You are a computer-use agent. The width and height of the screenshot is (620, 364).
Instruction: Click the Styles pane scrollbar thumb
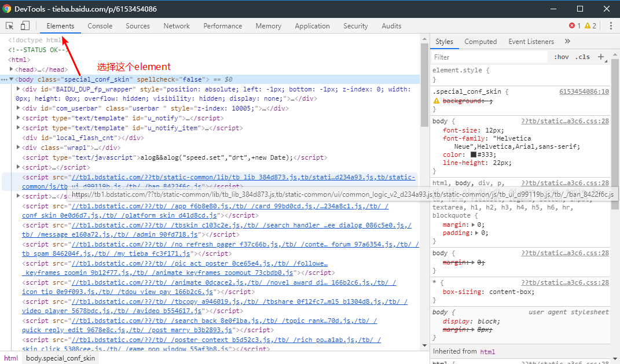click(615, 134)
